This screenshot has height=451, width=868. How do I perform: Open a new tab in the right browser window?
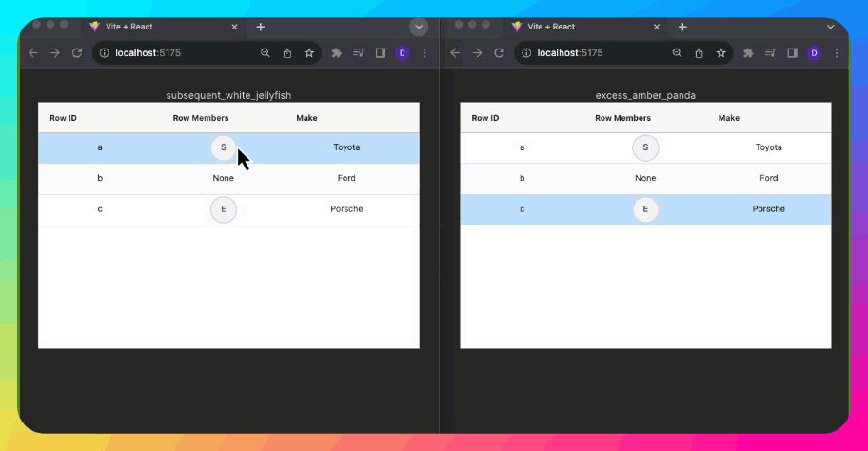pos(682,27)
